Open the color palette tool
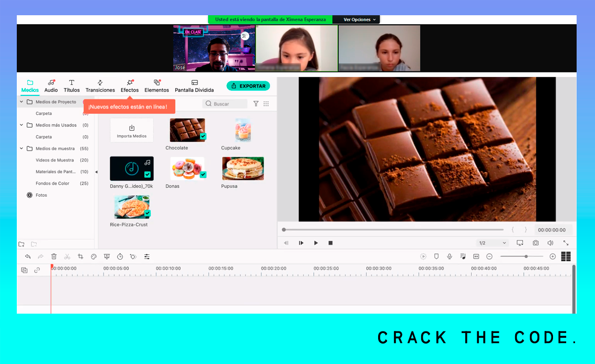This screenshot has height=364, width=595. coord(93,256)
